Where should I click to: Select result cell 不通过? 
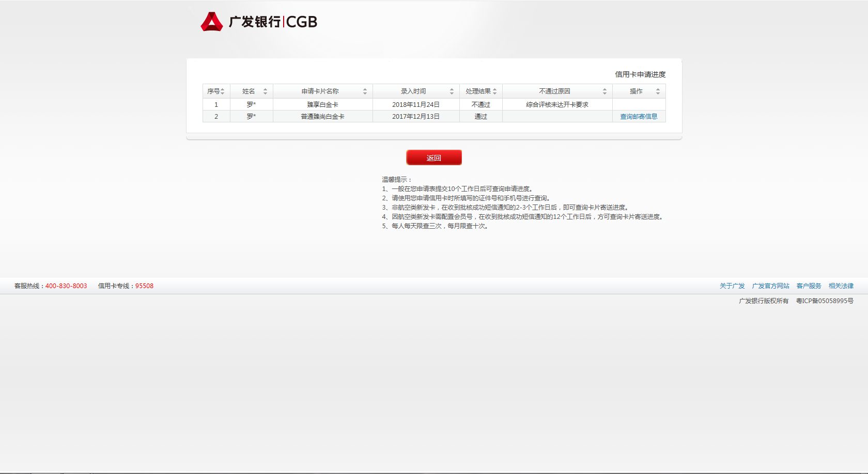click(481, 105)
